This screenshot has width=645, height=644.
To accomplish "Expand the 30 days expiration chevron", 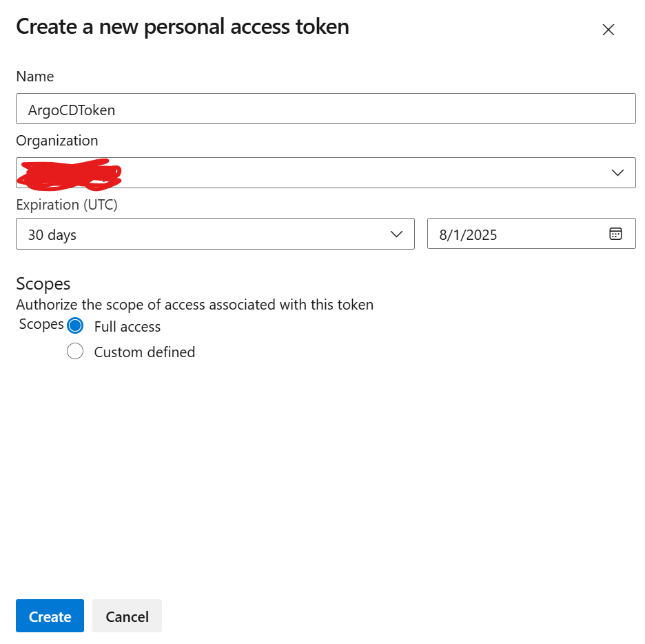I will click(396, 234).
